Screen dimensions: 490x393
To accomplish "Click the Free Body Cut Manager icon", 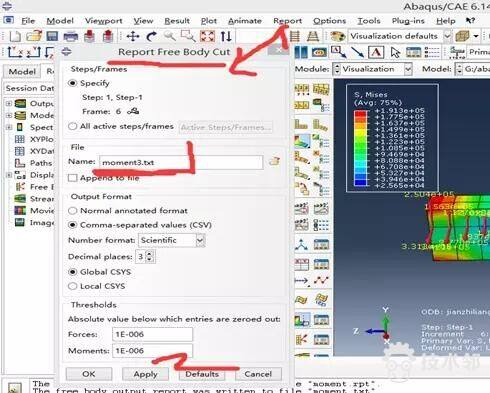I will pos(321,340).
